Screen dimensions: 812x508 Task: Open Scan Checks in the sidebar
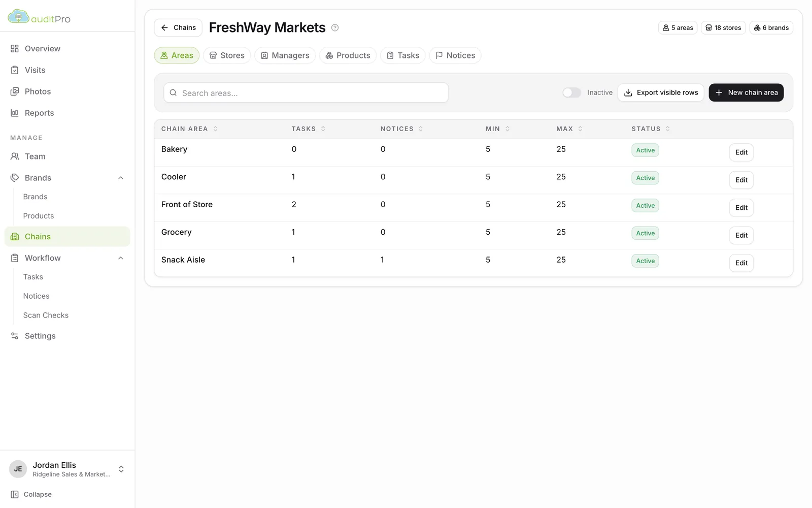pos(46,315)
